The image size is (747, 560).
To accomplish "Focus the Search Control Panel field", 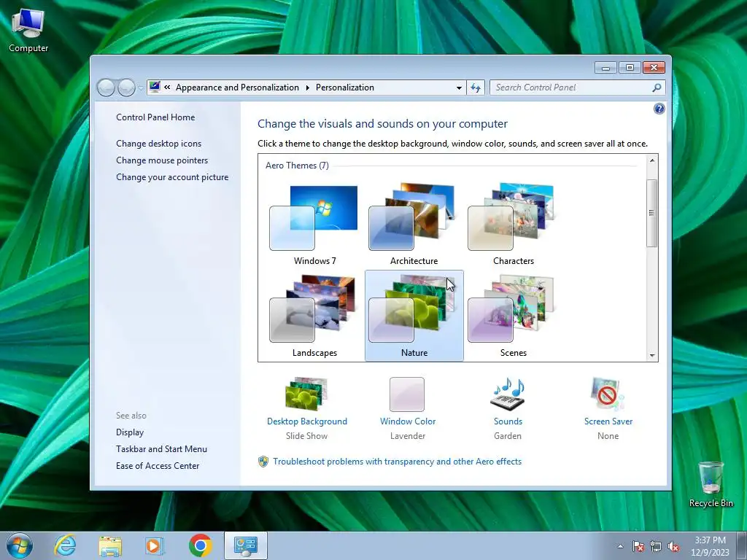I will tap(578, 87).
